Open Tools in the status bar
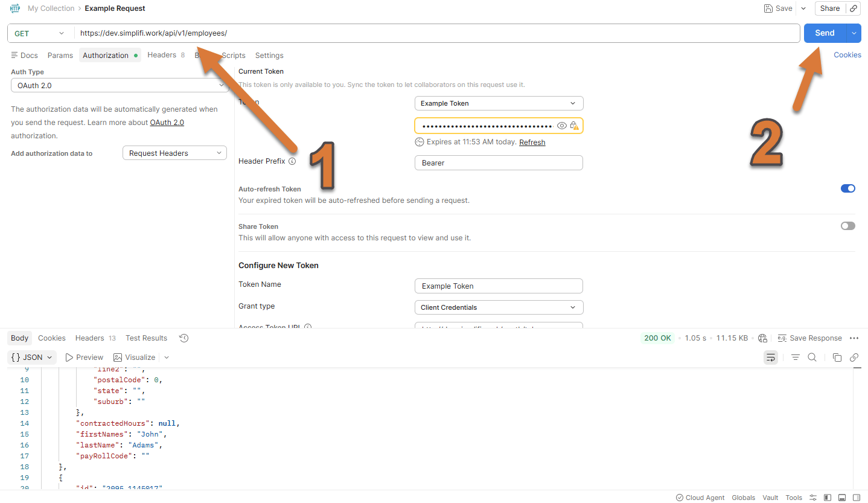This screenshot has width=868, height=503. click(794, 498)
